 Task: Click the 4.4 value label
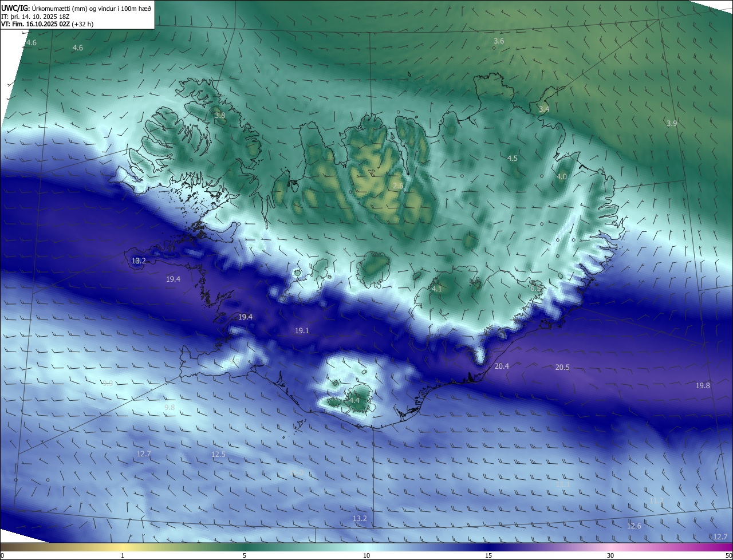pyautogui.click(x=354, y=400)
